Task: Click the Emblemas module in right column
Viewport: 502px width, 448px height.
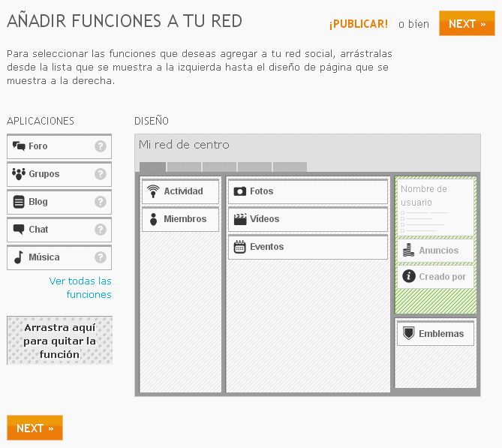Action: pyautogui.click(x=435, y=334)
